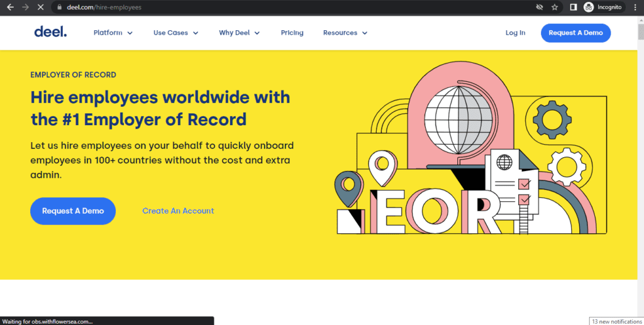This screenshot has width=644, height=325.
Task: Open the third-party cookies blocked eye icon
Action: coord(540,7)
